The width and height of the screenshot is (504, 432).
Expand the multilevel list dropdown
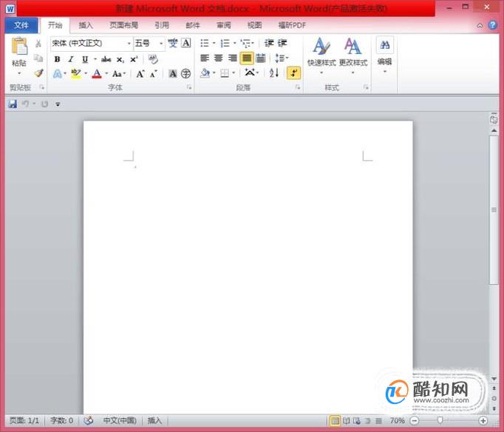click(253, 43)
